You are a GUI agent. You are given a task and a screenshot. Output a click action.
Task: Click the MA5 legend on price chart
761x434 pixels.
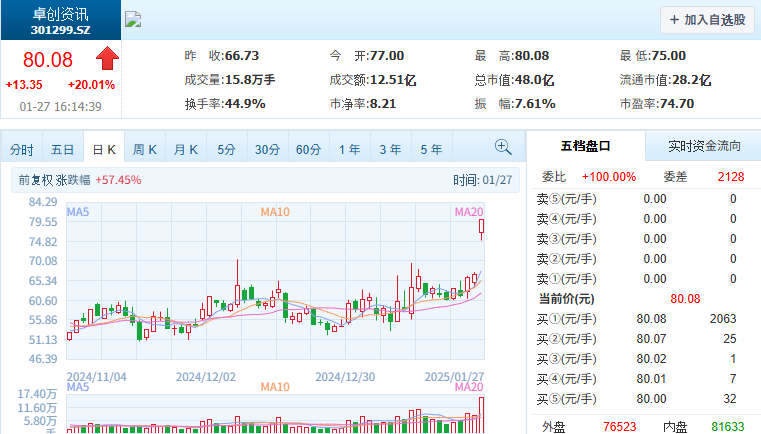click(78, 212)
